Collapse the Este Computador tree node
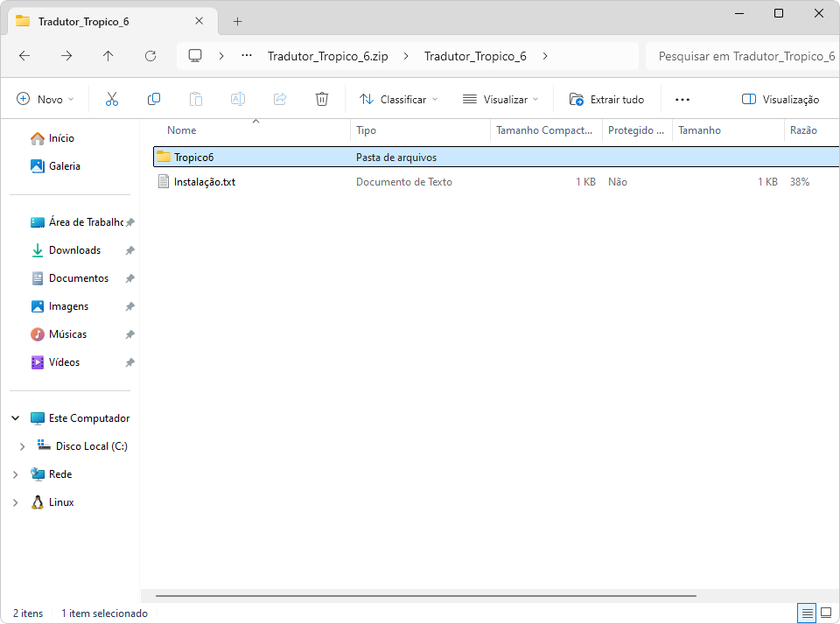The width and height of the screenshot is (840, 624). [x=16, y=417]
